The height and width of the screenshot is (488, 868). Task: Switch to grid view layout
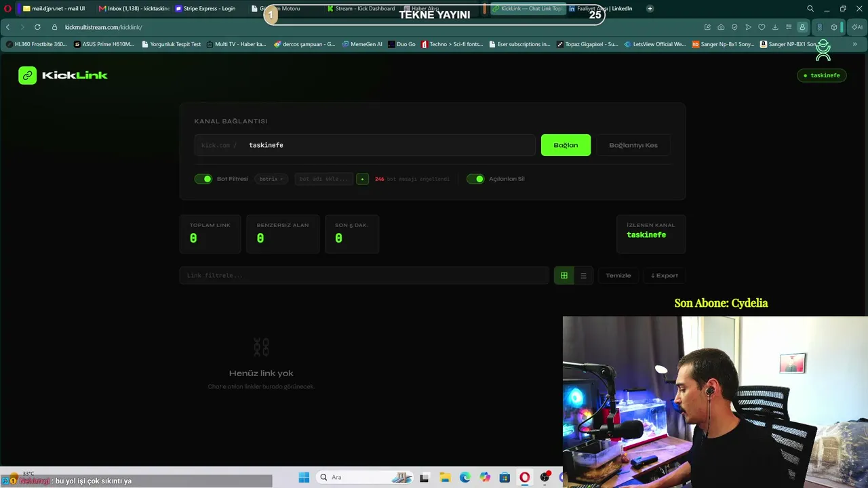click(564, 275)
